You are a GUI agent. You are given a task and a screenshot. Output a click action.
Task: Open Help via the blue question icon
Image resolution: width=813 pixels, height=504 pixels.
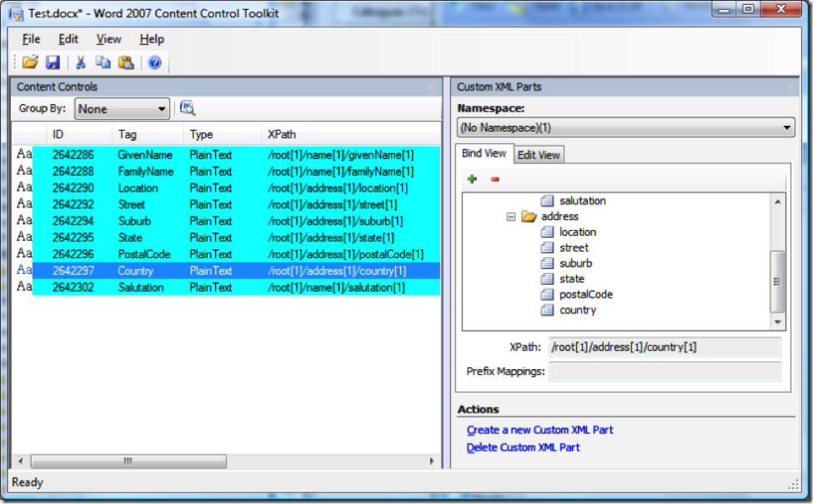[155, 62]
